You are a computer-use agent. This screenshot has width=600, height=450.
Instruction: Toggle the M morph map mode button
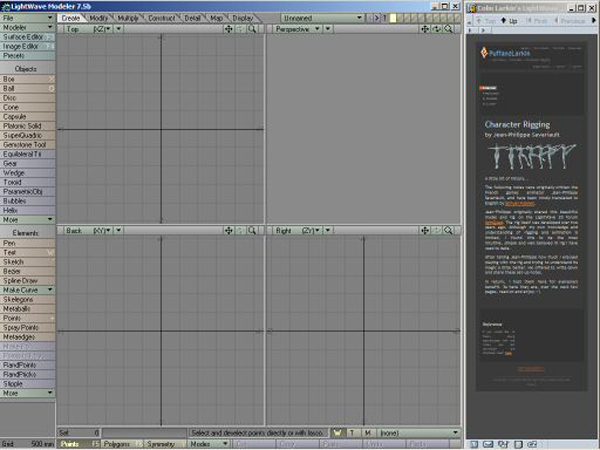[367, 433]
